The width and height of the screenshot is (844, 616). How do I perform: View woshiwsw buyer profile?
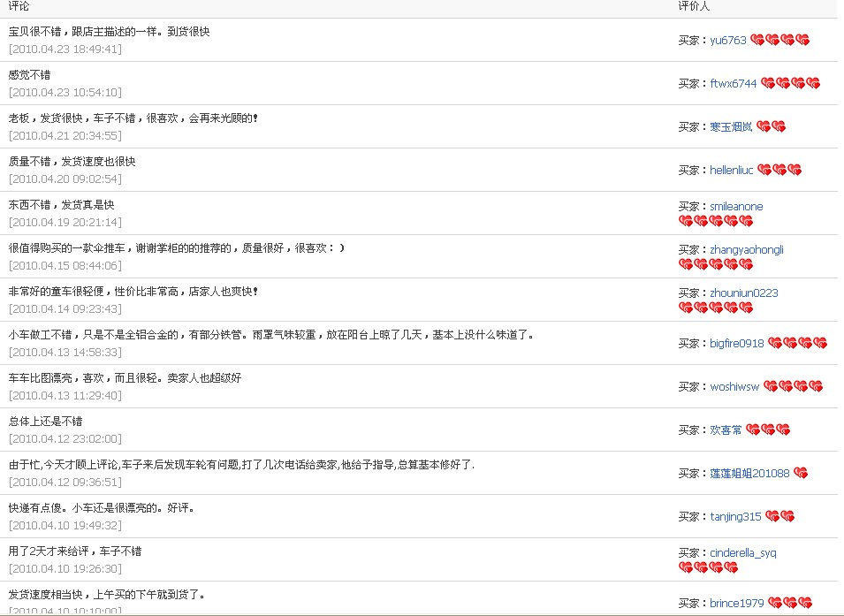point(734,387)
